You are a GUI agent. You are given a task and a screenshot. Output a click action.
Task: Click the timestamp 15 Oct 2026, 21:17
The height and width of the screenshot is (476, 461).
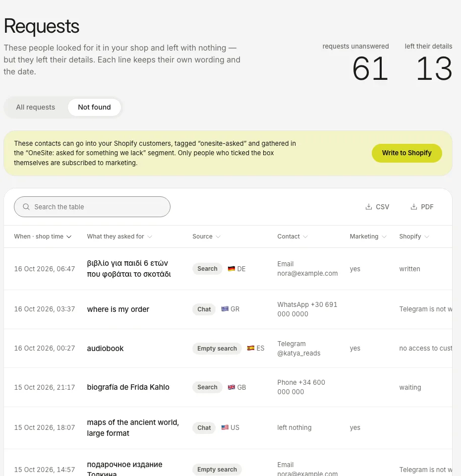[x=44, y=387]
